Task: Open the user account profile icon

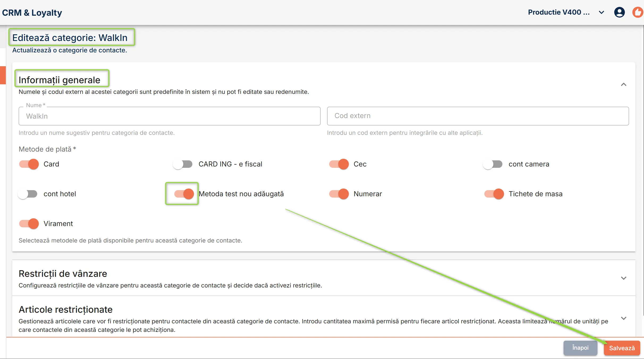Action: tap(619, 12)
